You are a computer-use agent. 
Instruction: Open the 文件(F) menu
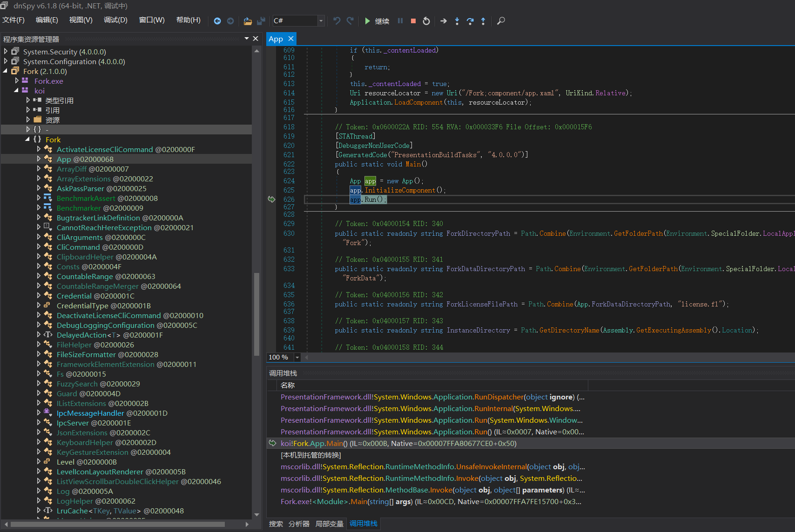click(13, 20)
